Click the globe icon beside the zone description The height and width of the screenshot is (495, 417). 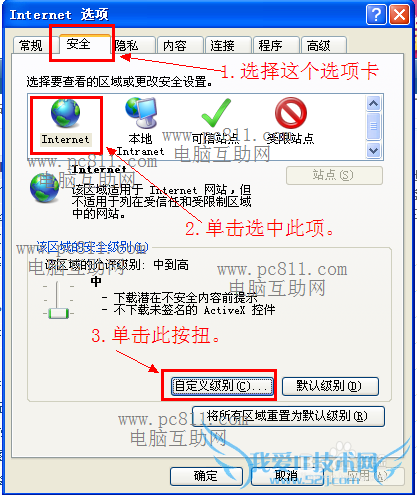[45, 188]
